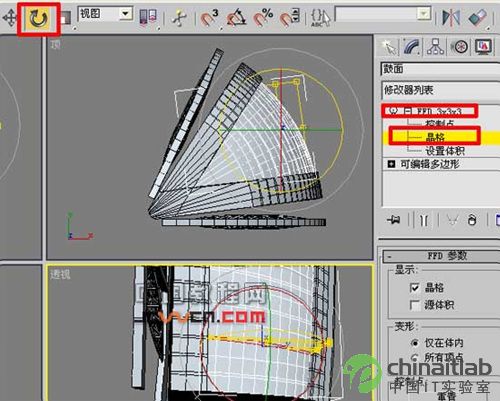Select the 控制点 sub-object level

click(439, 124)
